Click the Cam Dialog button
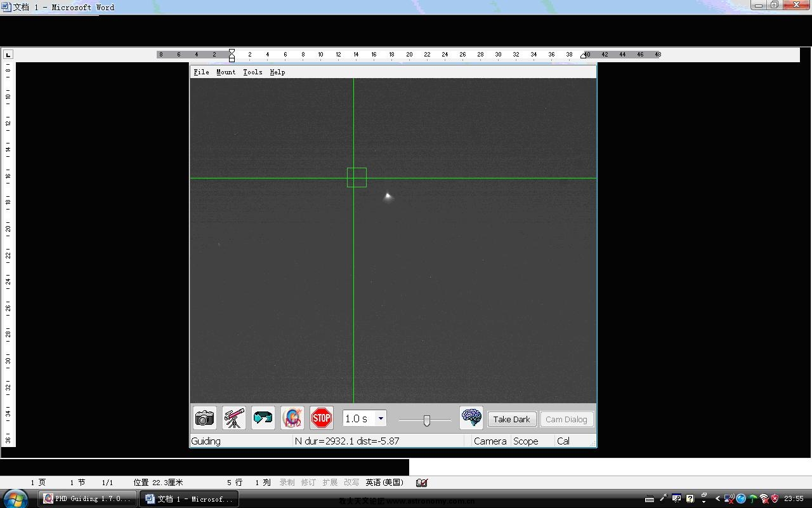 566,419
